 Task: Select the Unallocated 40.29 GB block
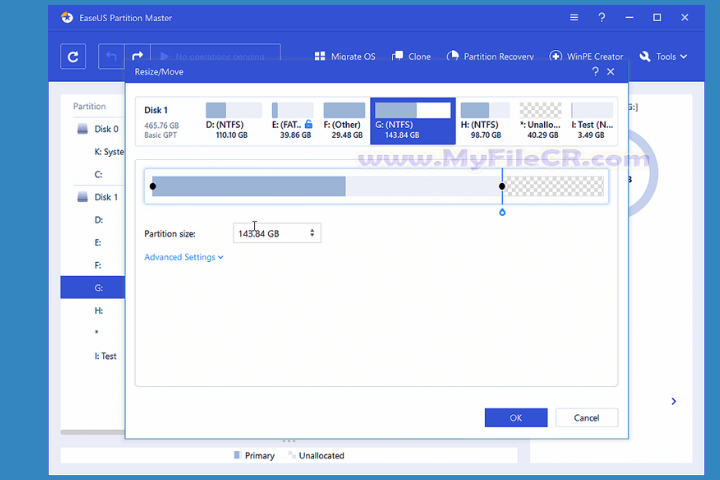pos(540,121)
